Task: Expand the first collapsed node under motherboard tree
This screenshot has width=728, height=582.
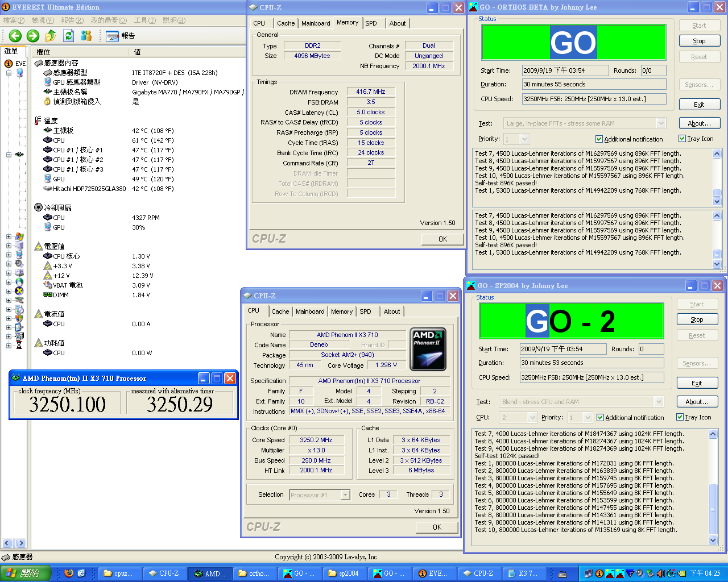Action: point(9,237)
